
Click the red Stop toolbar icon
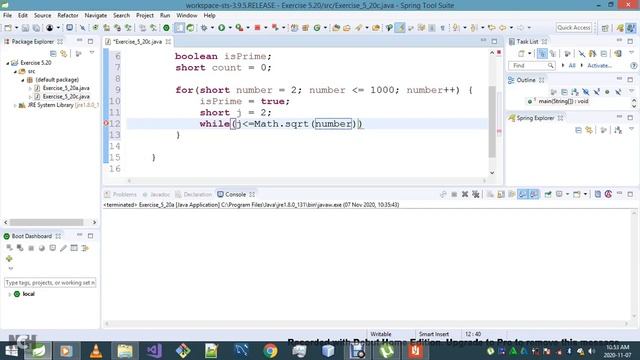(258, 28)
